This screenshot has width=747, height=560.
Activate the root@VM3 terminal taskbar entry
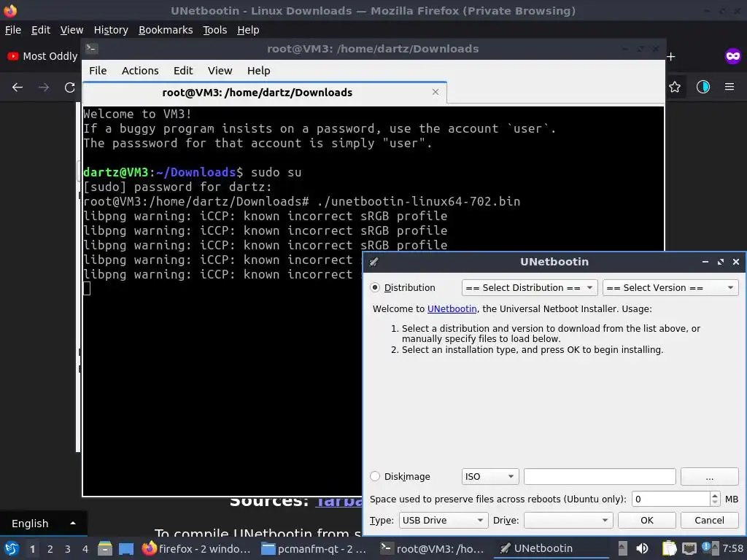click(x=433, y=548)
